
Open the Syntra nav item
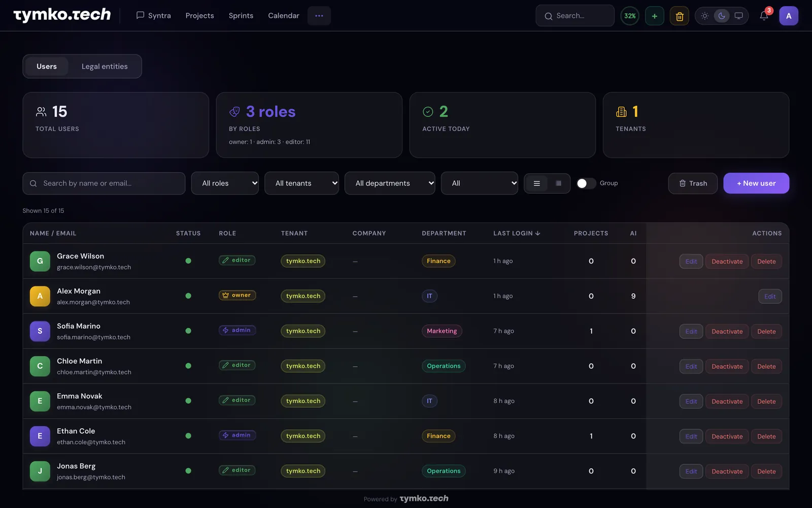click(154, 16)
